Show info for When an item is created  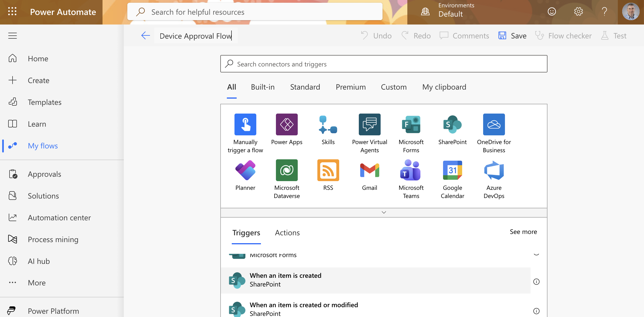coord(536,282)
